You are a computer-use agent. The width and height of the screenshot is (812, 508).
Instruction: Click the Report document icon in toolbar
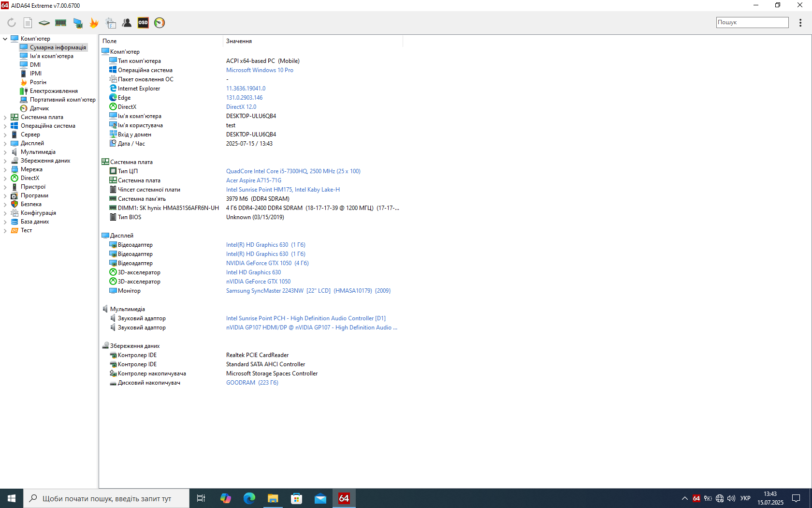(28, 23)
